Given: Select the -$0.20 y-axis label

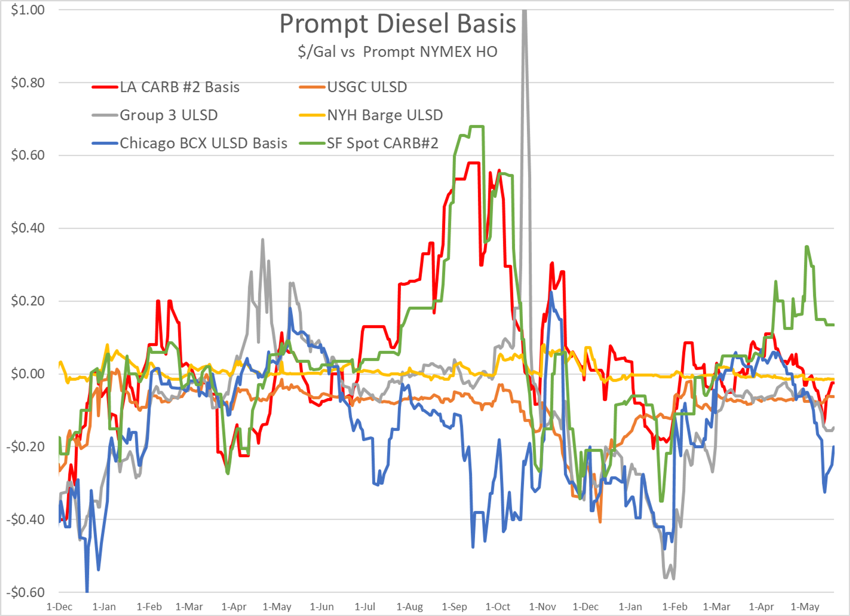Looking at the screenshot, I should click(x=25, y=447).
